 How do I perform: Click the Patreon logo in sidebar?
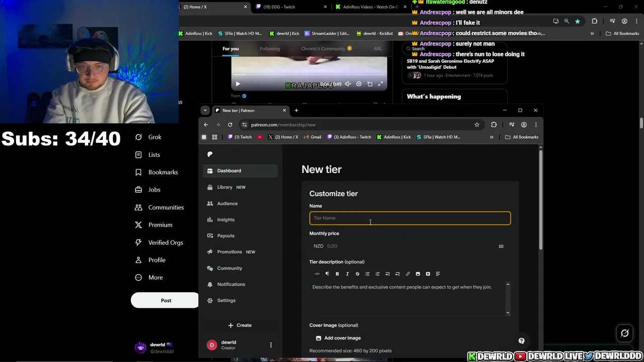click(x=210, y=154)
